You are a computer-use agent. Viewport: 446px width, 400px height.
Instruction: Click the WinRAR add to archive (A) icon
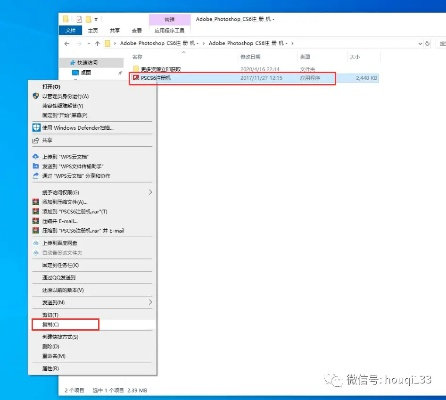[x=36, y=202]
